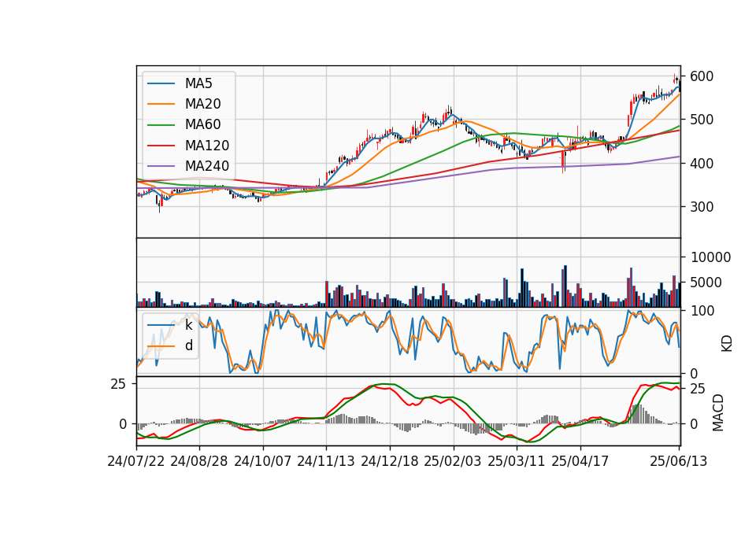Click the 10000 volume axis label
Image resolution: width=756 pixels, height=543 pixels.
(710, 257)
